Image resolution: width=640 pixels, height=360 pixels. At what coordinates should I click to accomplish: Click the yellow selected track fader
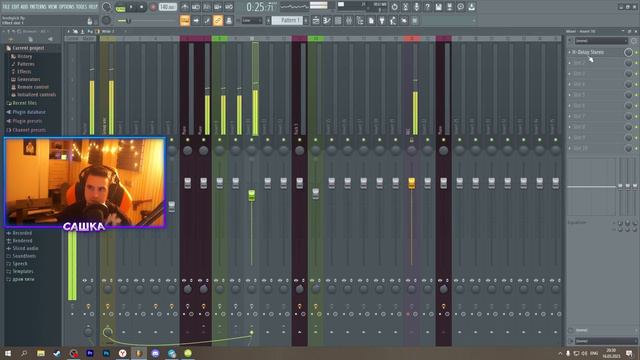[x=411, y=183]
